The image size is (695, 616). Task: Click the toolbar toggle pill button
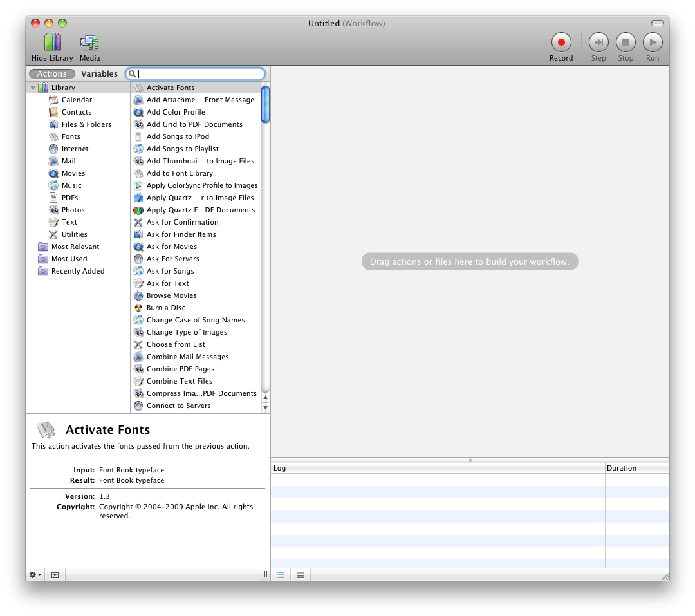coord(657,23)
